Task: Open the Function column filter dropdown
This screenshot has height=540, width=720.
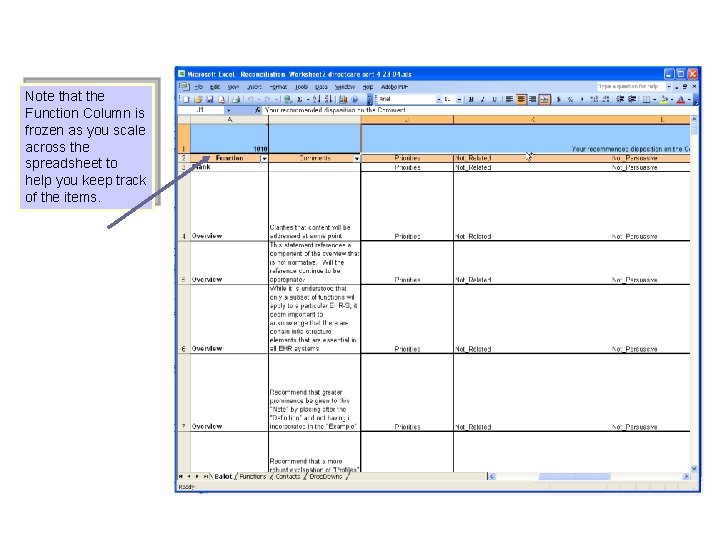Action: click(264, 158)
